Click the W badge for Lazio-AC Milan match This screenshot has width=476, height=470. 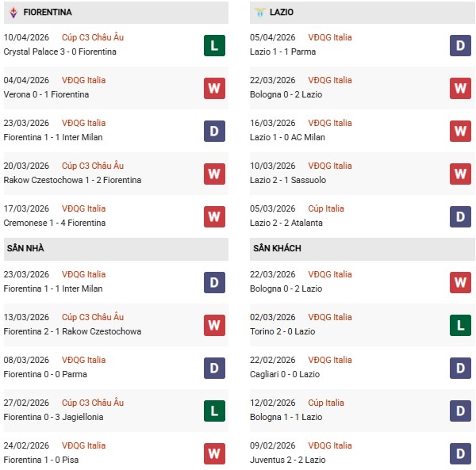click(x=461, y=131)
